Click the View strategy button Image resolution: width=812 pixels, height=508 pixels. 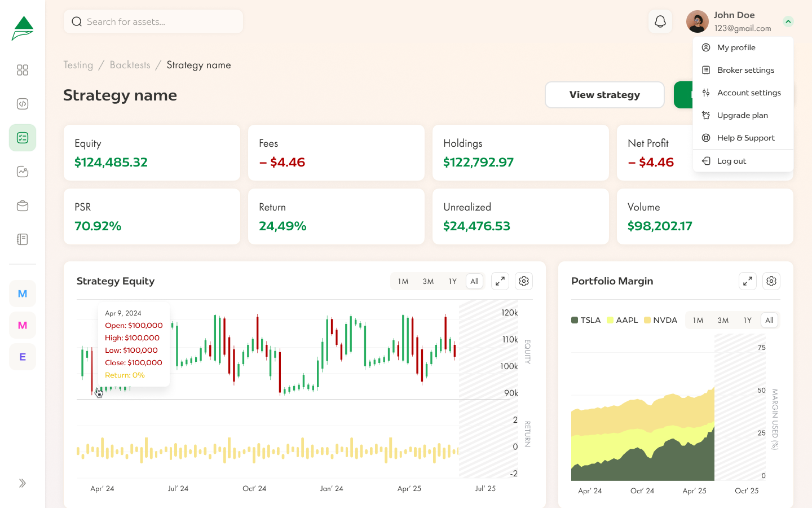(x=604, y=95)
